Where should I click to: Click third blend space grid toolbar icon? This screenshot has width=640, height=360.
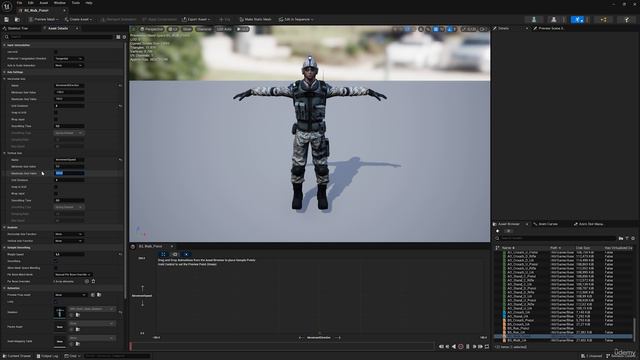point(186,254)
